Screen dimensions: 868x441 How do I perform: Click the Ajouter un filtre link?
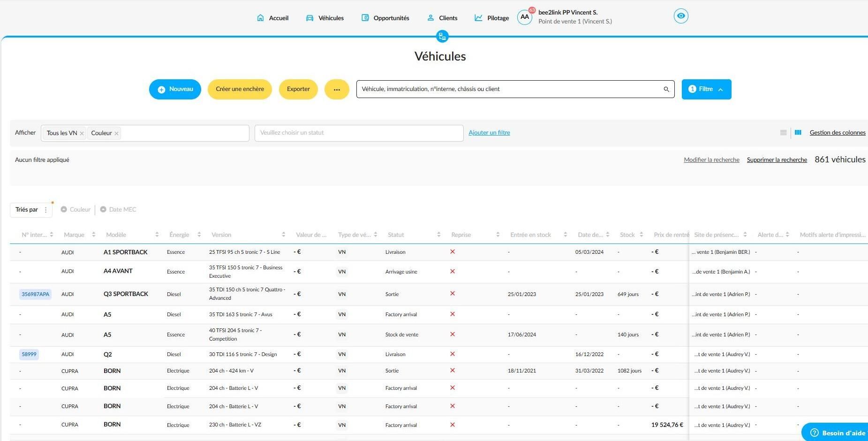(489, 133)
